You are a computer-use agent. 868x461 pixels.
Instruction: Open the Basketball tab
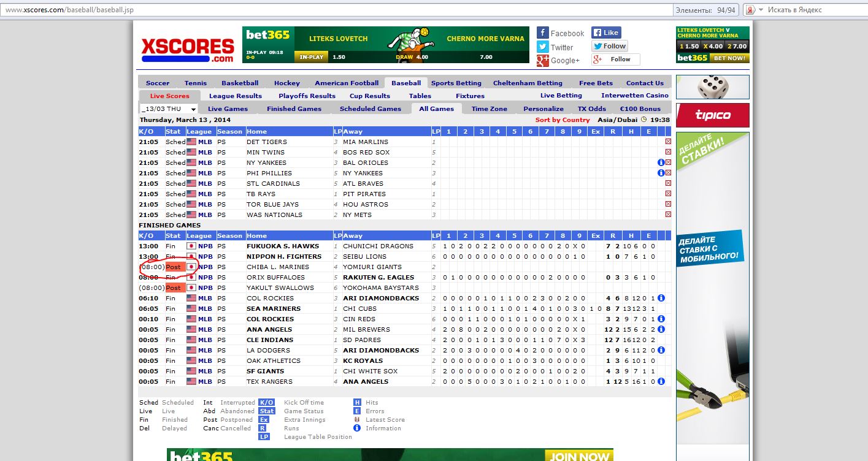(x=240, y=83)
